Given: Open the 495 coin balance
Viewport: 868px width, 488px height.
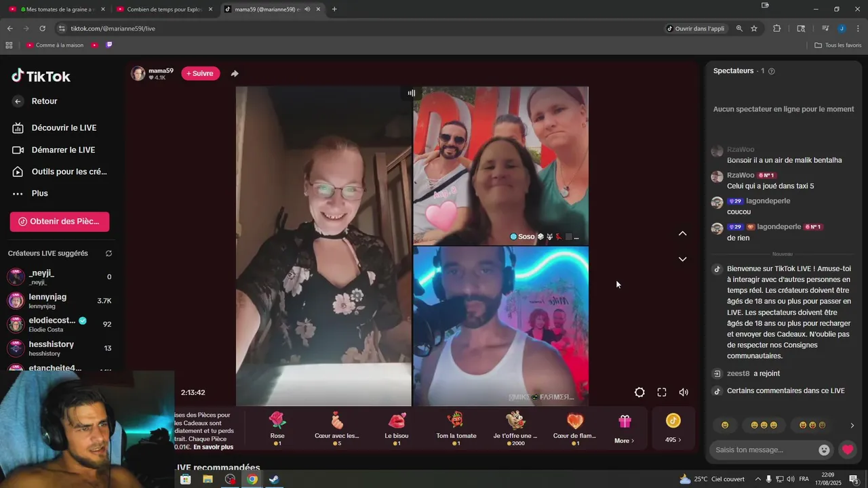Looking at the screenshot, I should 673,428.
